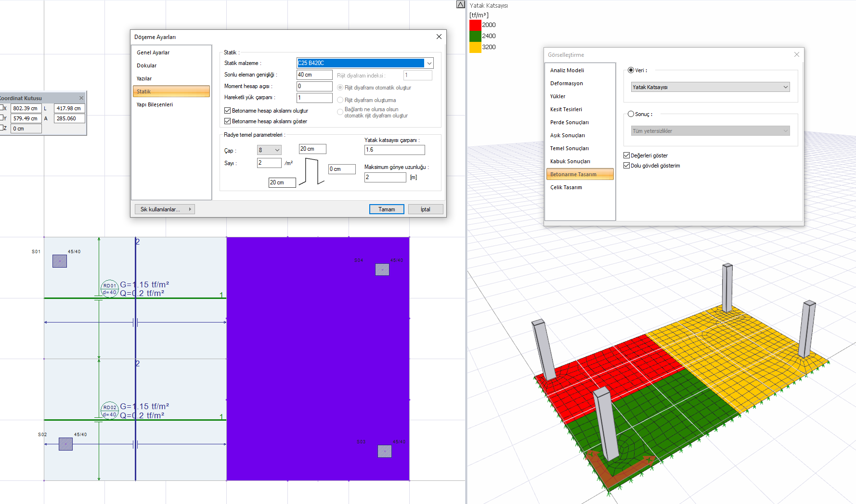Click the RD02 slab label circle
Image resolution: width=856 pixels, height=504 pixels.
tap(110, 411)
